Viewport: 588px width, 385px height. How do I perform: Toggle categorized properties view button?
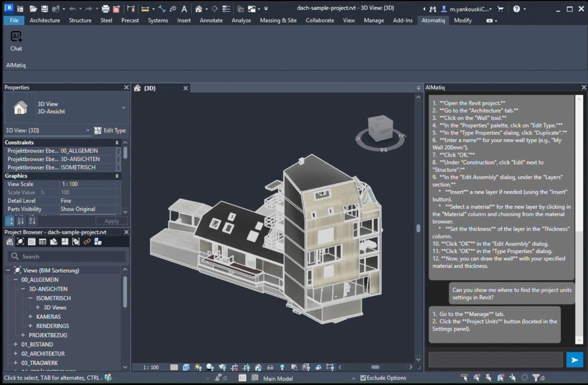coord(10,221)
